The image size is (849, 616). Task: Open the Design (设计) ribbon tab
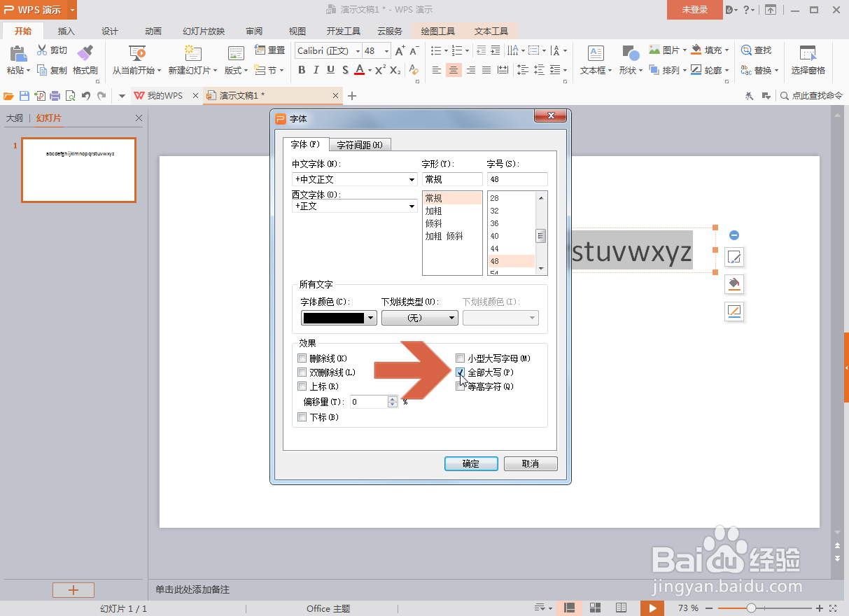tap(110, 31)
